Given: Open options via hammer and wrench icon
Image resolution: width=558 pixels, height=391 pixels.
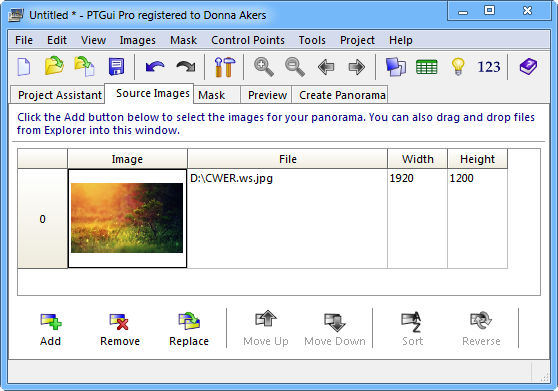Looking at the screenshot, I should pyautogui.click(x=225, y=67).
